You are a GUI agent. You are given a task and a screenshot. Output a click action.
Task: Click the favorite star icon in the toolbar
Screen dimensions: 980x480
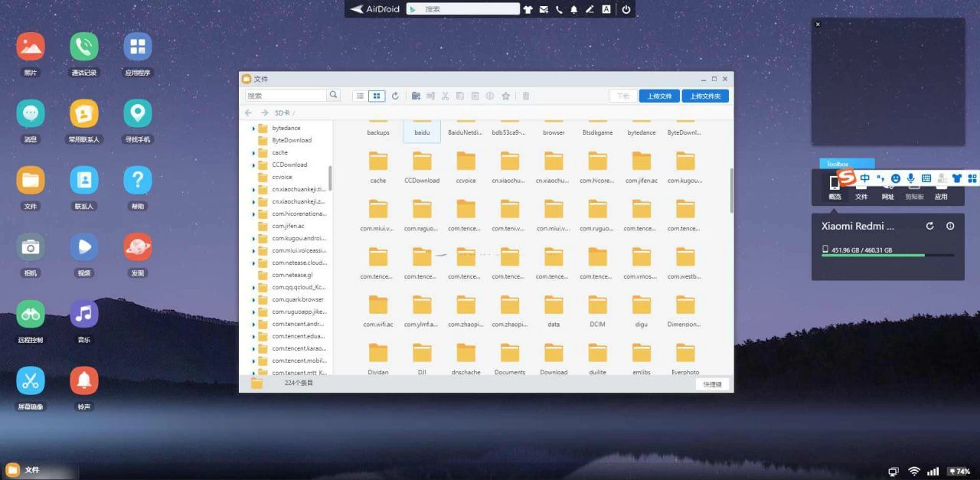coord(505,96)
